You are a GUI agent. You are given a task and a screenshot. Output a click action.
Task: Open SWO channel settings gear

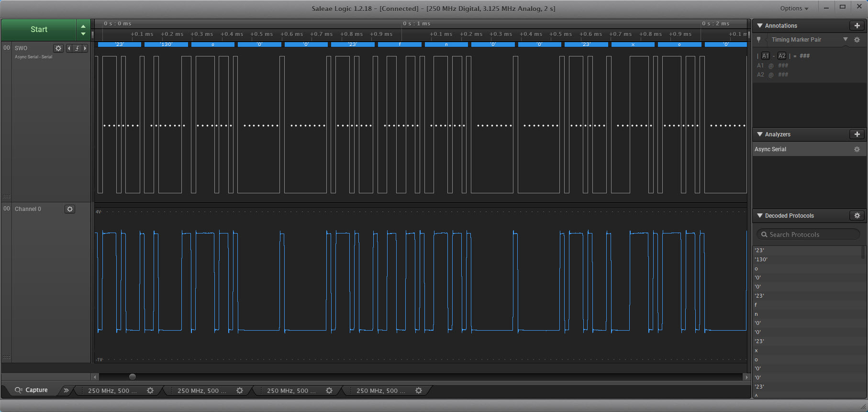tap(58, 48)
